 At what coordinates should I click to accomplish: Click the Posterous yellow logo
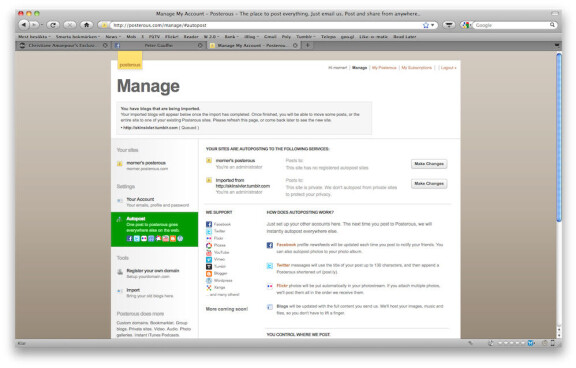pos(130,60)
